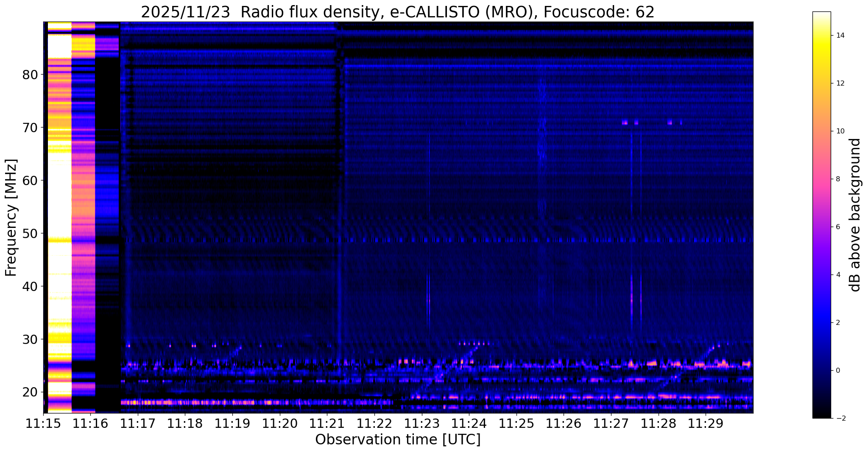This screenshot has width=868, height=452.
Task: Click the 50 MHz frequency tick label
Action: pyautogui.click(x=30, y=233)
